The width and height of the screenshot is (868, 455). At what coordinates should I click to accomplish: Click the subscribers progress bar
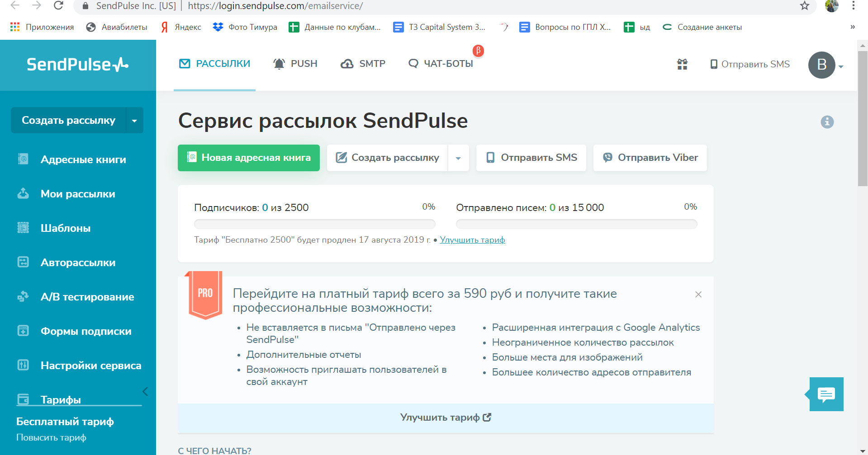(314, 224)
